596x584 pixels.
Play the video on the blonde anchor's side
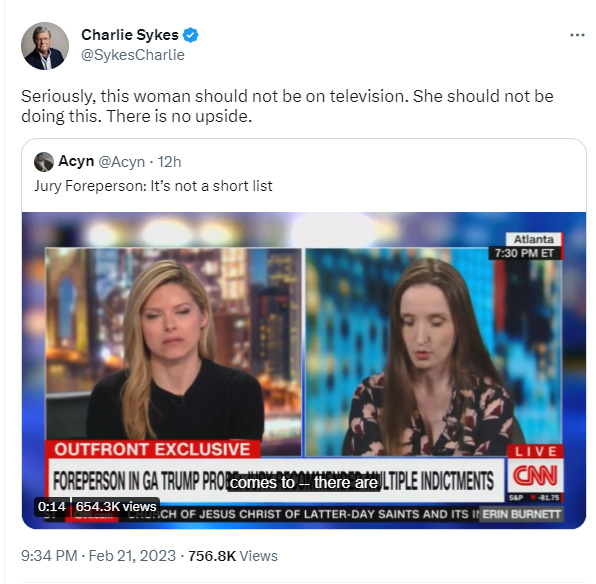pyautogui.click(x=173, y=352)
